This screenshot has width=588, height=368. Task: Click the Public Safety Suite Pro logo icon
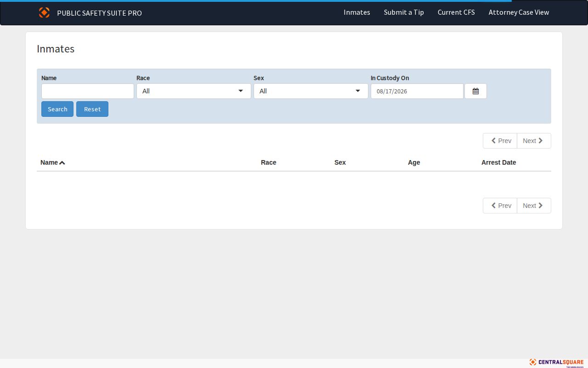click(44, 12)
